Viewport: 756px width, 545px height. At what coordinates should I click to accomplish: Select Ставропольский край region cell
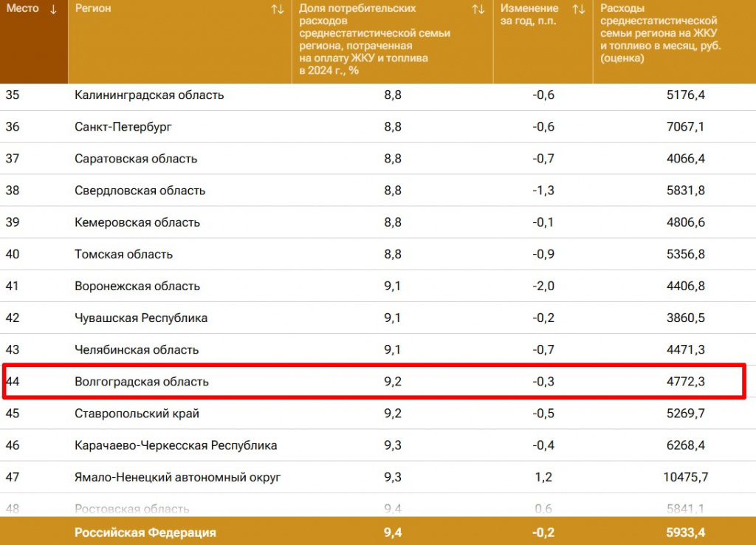click(137, 414)
